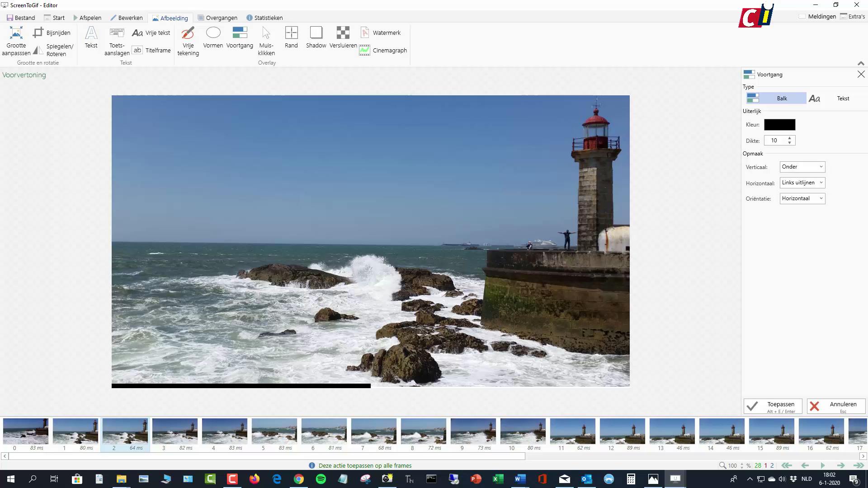This screenshot has width=868, height=488.
Task: Open the Horizontaal alignment dropdown
Action: tap(802, 183)
